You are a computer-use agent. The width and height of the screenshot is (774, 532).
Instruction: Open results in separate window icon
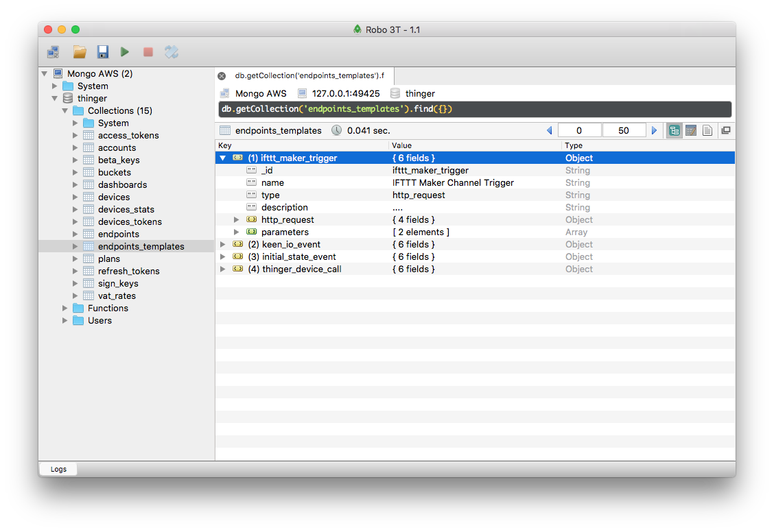pos(726,130)
